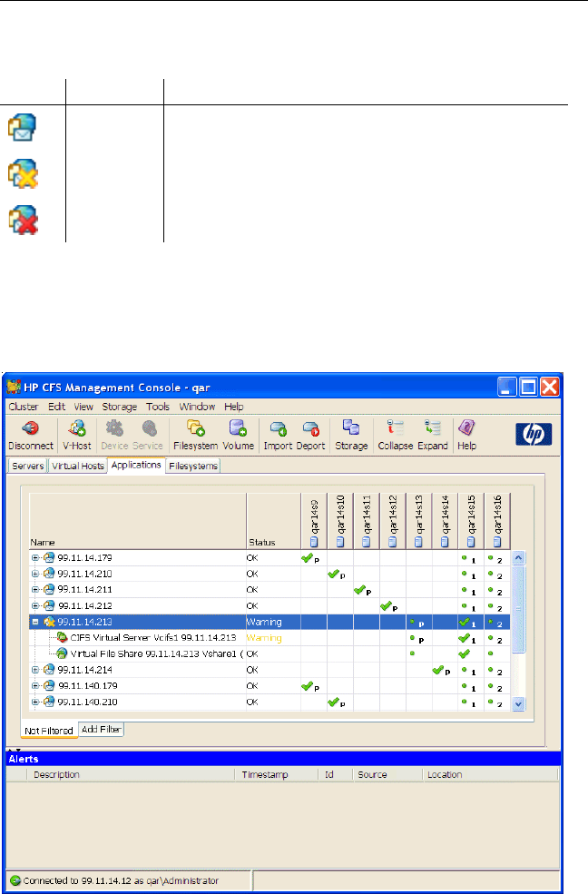Add a virtual host via V-Host icon
The height and width of the screenshot is (894, 588).
tap(76, 428)
